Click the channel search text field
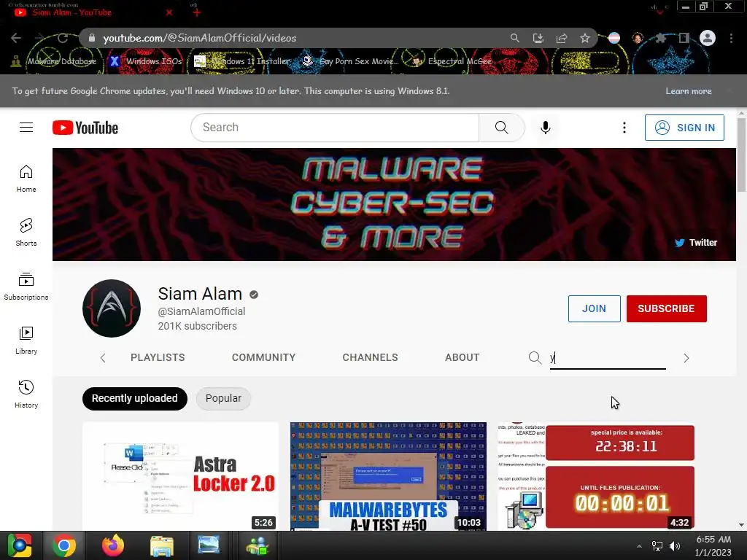 (x=608, y=358)
